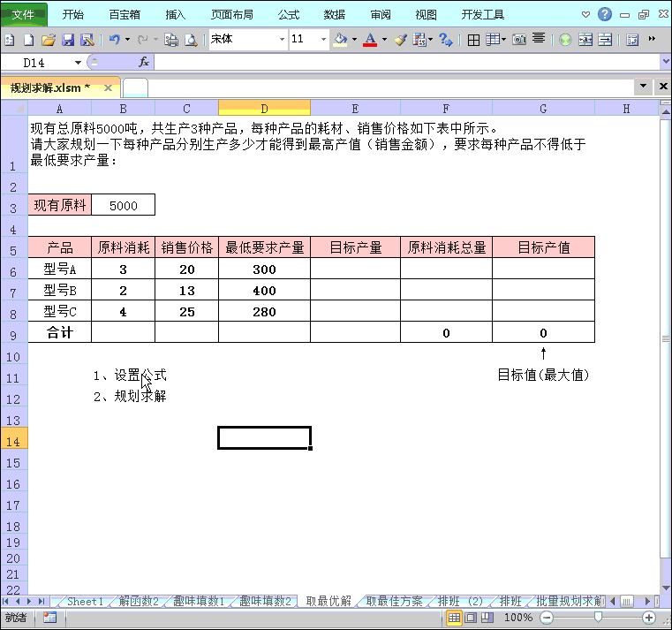Click the Select All corner button
Screen dimensions: 672x630
pos(14,108)
